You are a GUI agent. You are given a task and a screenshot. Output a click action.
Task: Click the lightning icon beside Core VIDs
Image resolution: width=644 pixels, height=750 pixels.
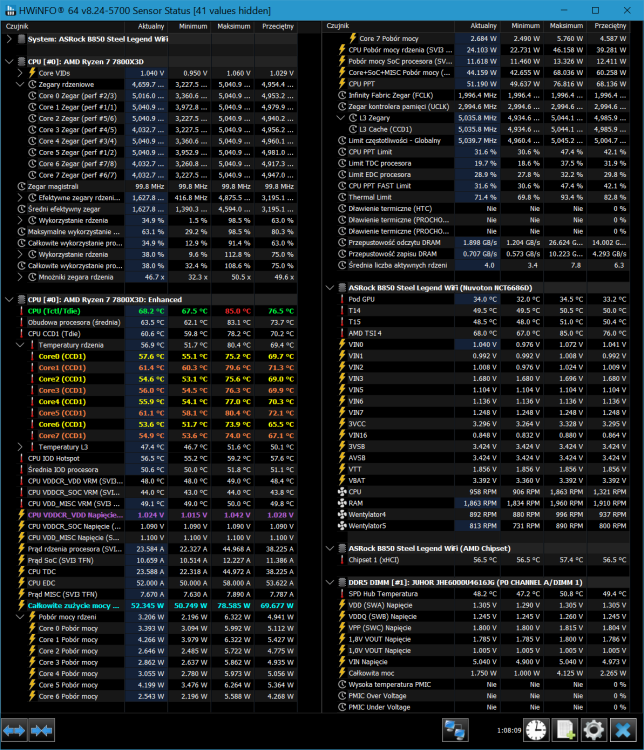pyautogui.click(x=32, y=73)
